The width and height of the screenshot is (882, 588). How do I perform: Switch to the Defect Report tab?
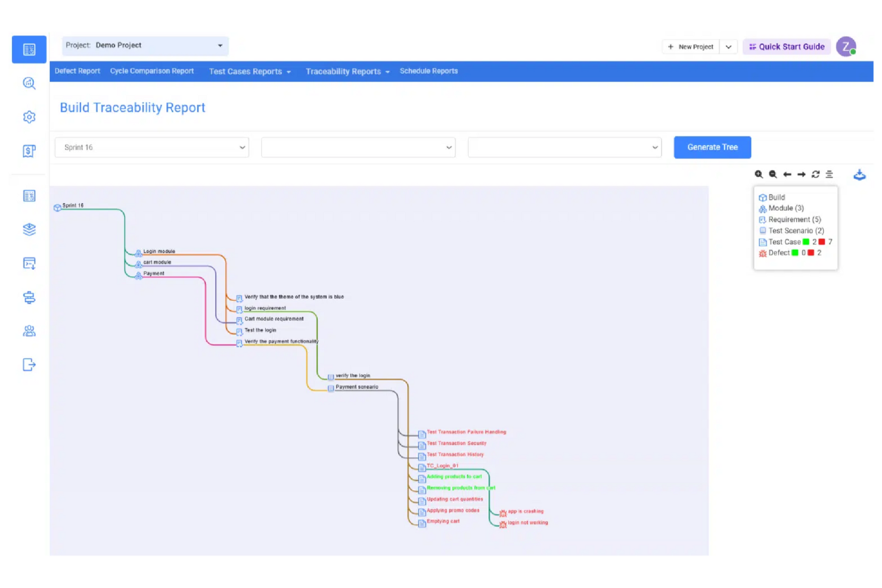[x=77, y=71]
